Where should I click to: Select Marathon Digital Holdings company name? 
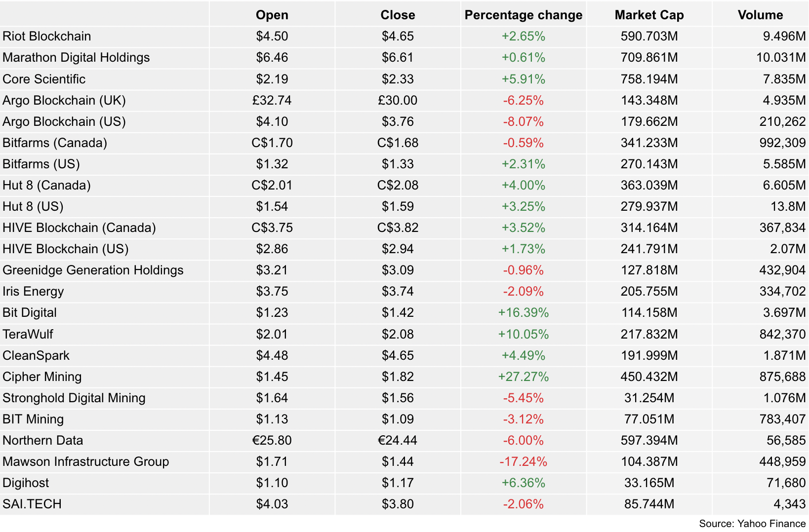tap(76, 57)
